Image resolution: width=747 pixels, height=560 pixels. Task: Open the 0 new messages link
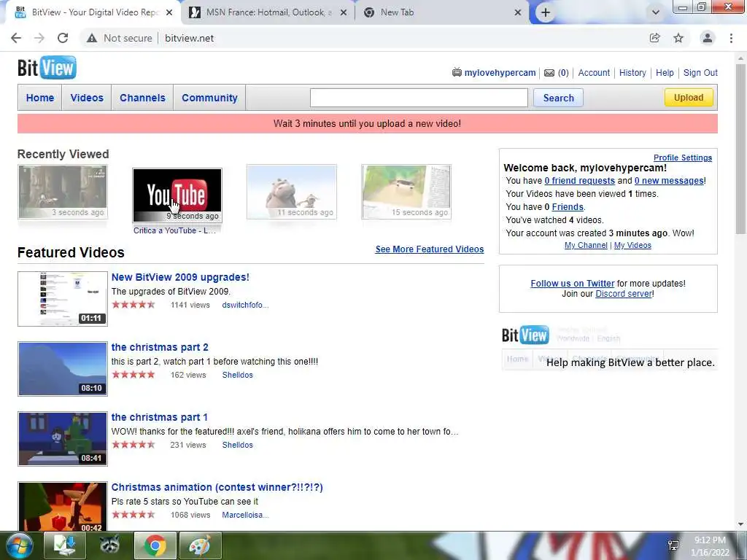(669, 181)
